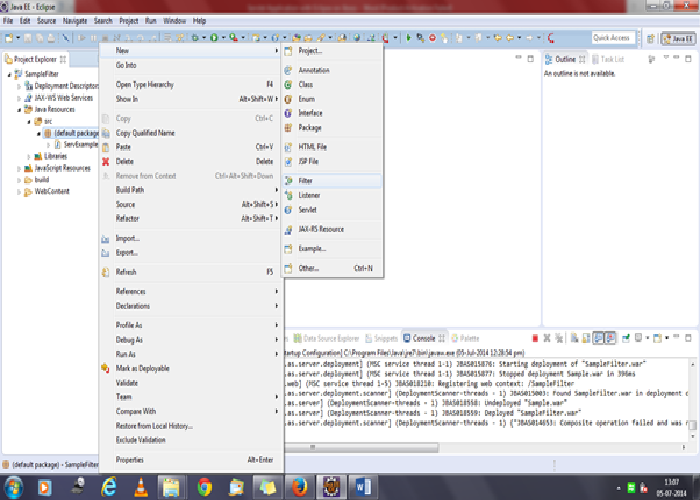The image size is (700, 500).
Task: Click the Quick Access field
Action: (613, 38)
